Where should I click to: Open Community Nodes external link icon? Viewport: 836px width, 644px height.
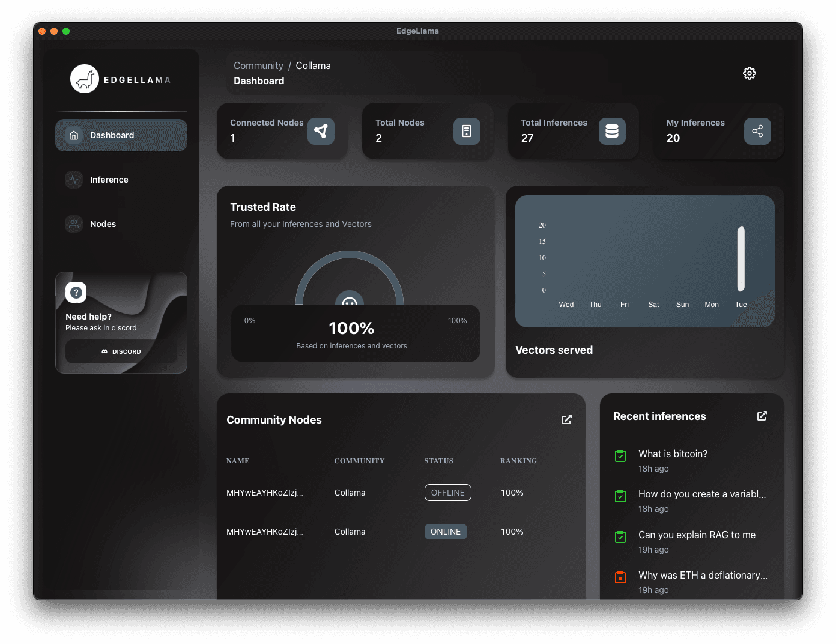pyautogui.click(x=566, y=419)
